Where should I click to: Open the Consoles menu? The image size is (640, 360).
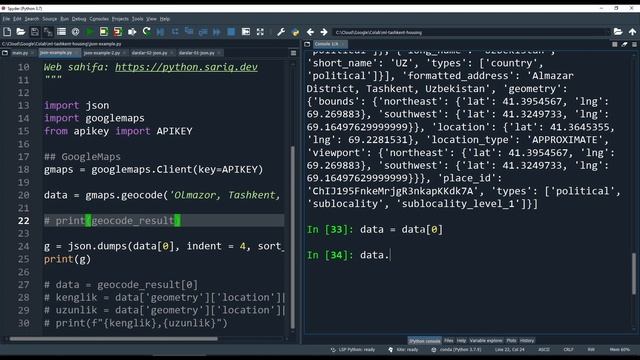pos(99,19)
